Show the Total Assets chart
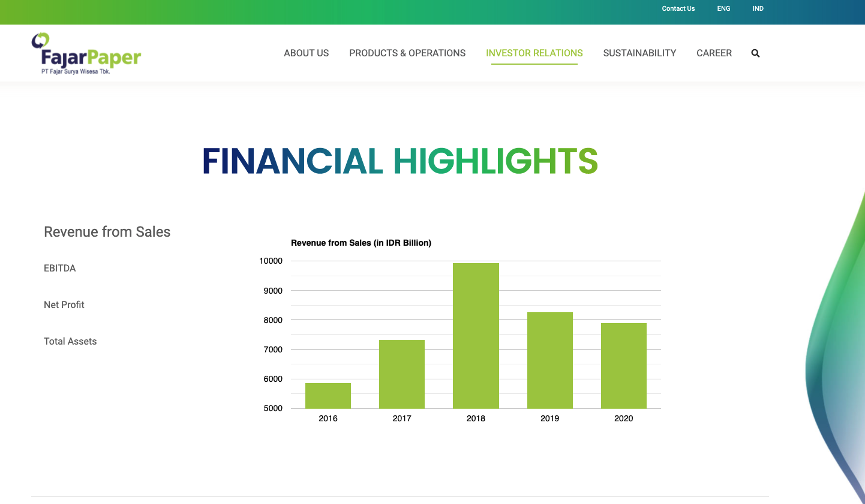This screenshot has width=865, height=504. click(x=70, y=341)
